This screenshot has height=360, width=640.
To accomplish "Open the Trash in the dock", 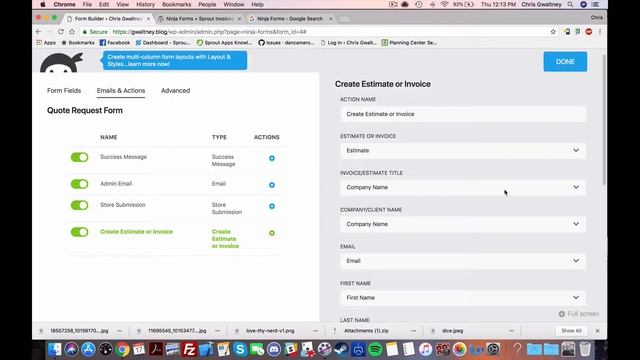I will 585,349.
